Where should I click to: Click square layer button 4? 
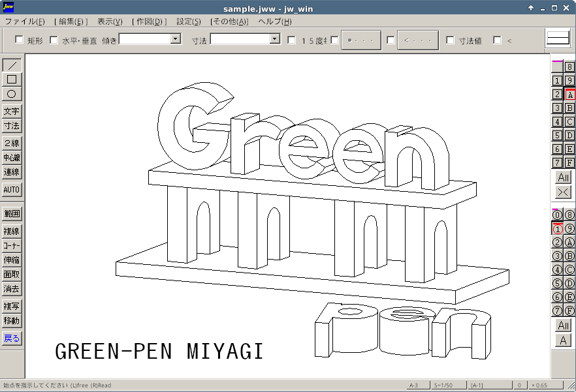[x=557, y=121]
